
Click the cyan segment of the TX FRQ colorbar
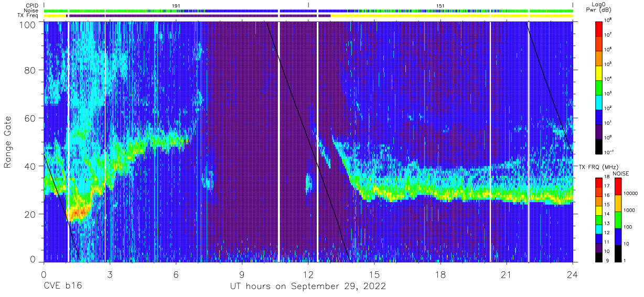(x=599, y=229)
